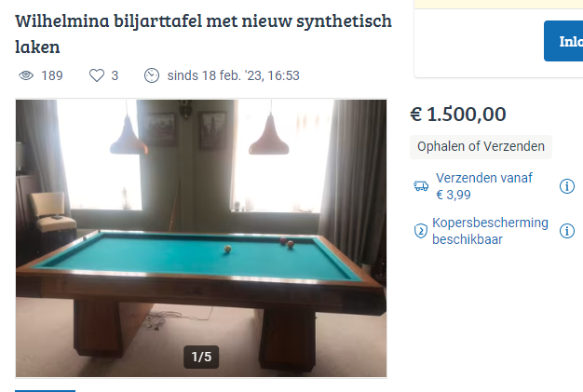Save listing with the heart favorite icon
583x392 pixels.
(x=97, y=75)
